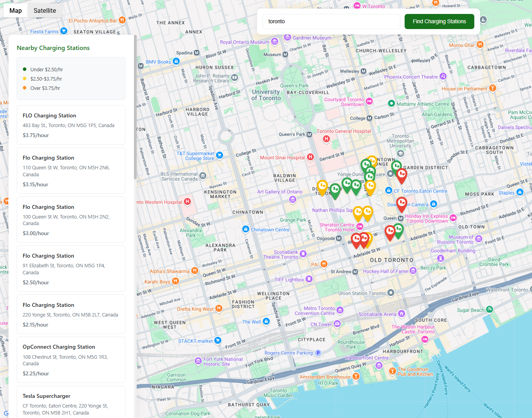Click El Pocho Antojitos Bar restaurant icon
Viewport: 532px width, 418px height.
point(122,20)
